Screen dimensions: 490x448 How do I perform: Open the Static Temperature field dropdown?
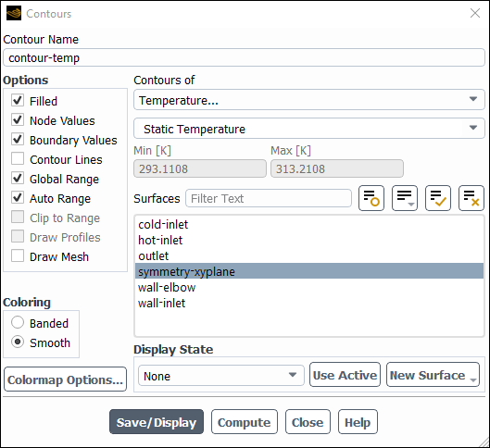pyautogui.click(x=309, y=129)
